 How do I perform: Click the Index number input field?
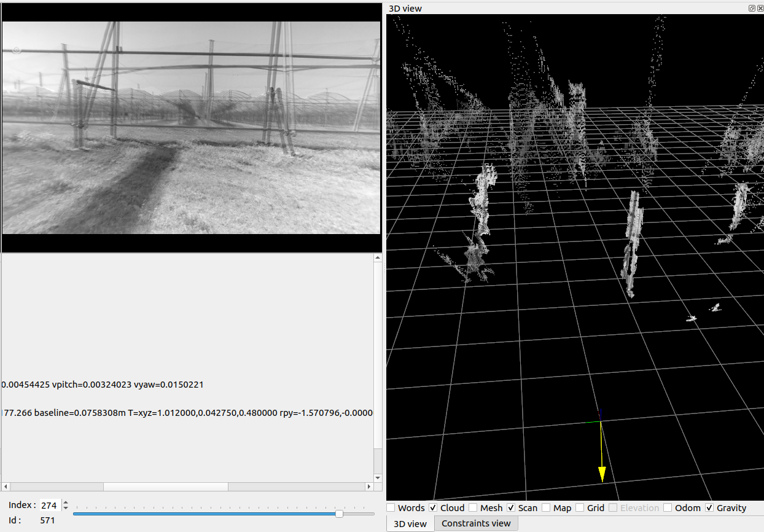(49, 506)
